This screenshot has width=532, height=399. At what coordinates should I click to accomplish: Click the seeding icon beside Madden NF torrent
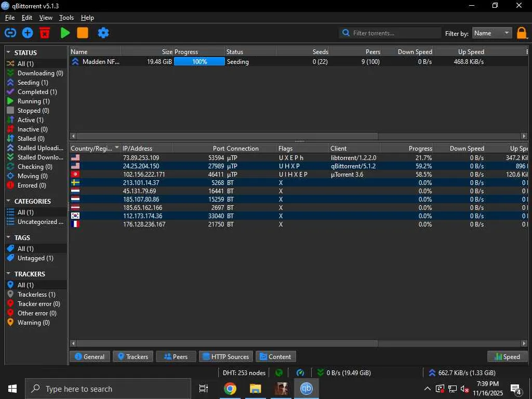75,61
